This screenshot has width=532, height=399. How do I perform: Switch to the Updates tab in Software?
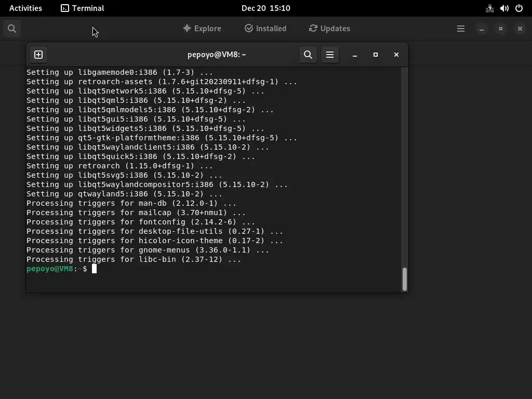pos(329,29)
